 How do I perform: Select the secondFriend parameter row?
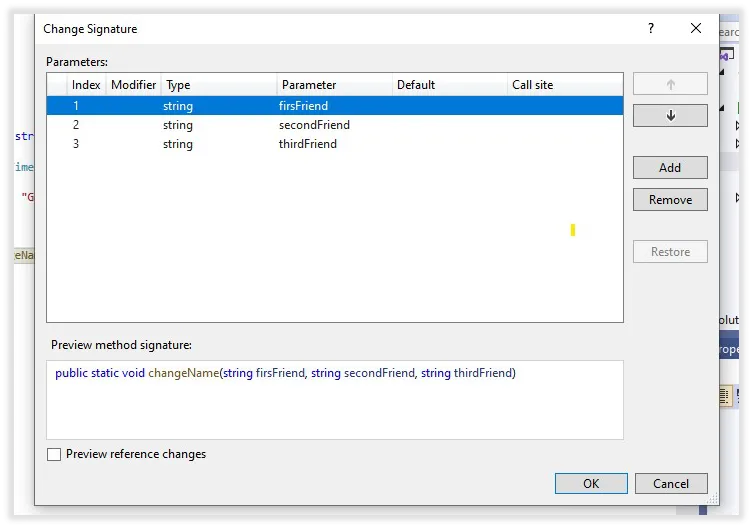coord(335,125)
